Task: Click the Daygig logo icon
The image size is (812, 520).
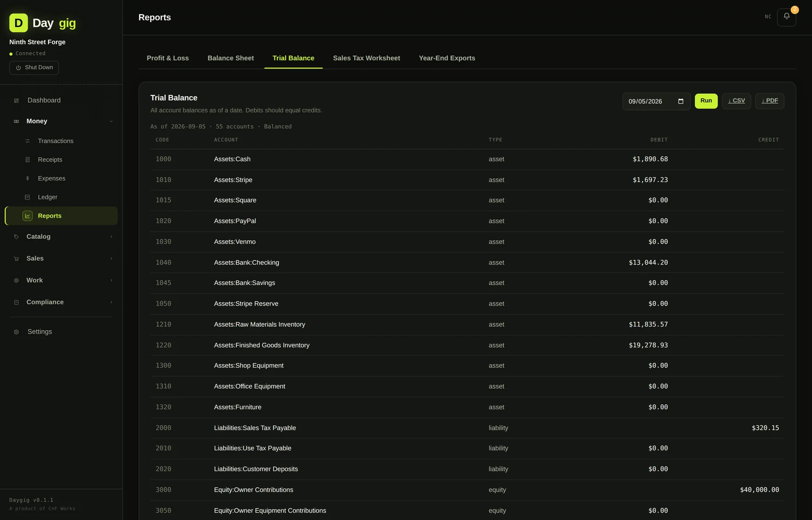Action: coord(18,23)
